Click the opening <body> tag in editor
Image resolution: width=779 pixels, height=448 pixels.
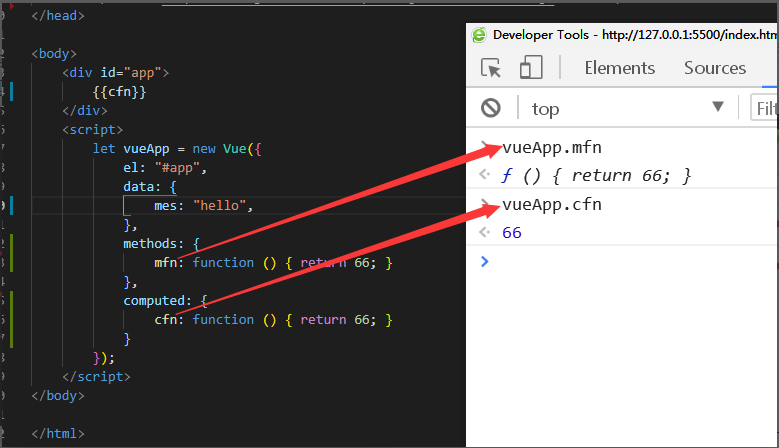pyautogui.click(x=54, y=54)
